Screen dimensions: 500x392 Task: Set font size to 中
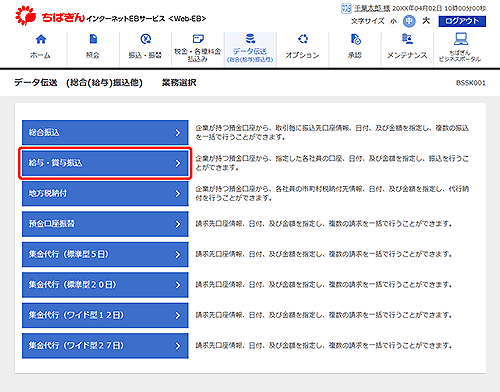point(409,21)
